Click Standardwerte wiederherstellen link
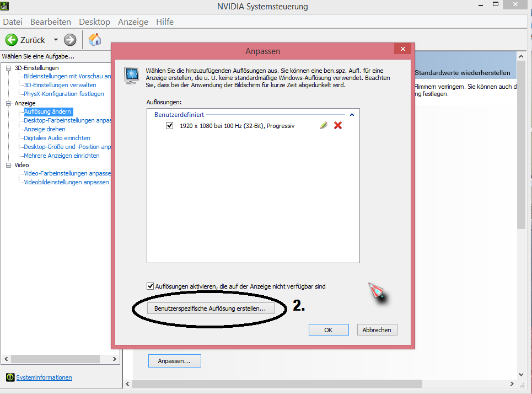This screenshot has width=532, height=394. [462, 73]
